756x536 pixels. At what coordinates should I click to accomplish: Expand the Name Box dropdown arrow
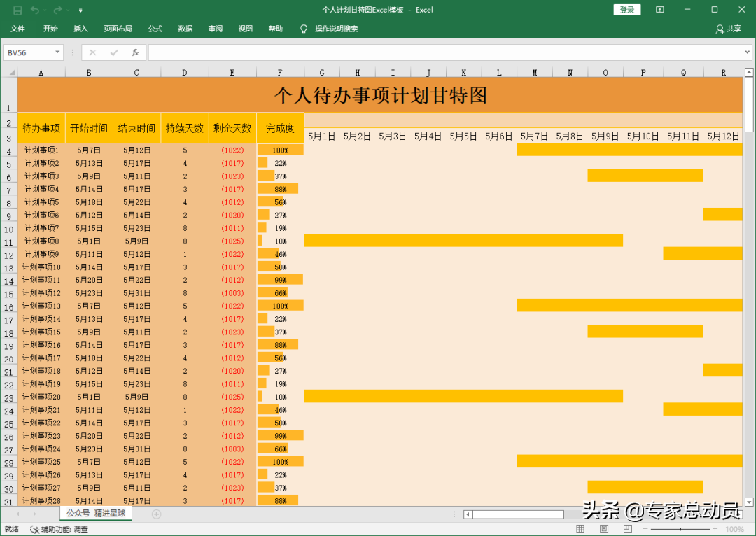click(x=57, y=52)
